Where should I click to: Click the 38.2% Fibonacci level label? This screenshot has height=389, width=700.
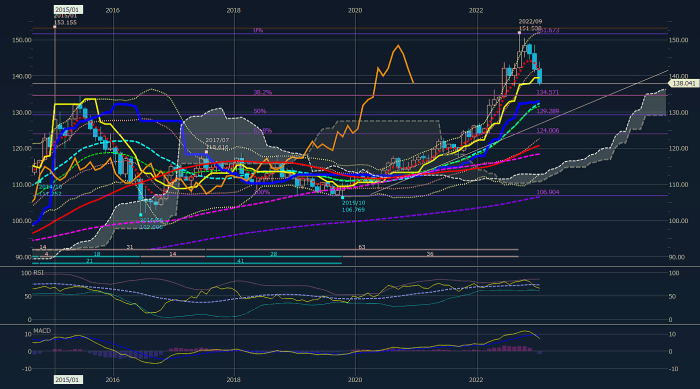(262, 92)
